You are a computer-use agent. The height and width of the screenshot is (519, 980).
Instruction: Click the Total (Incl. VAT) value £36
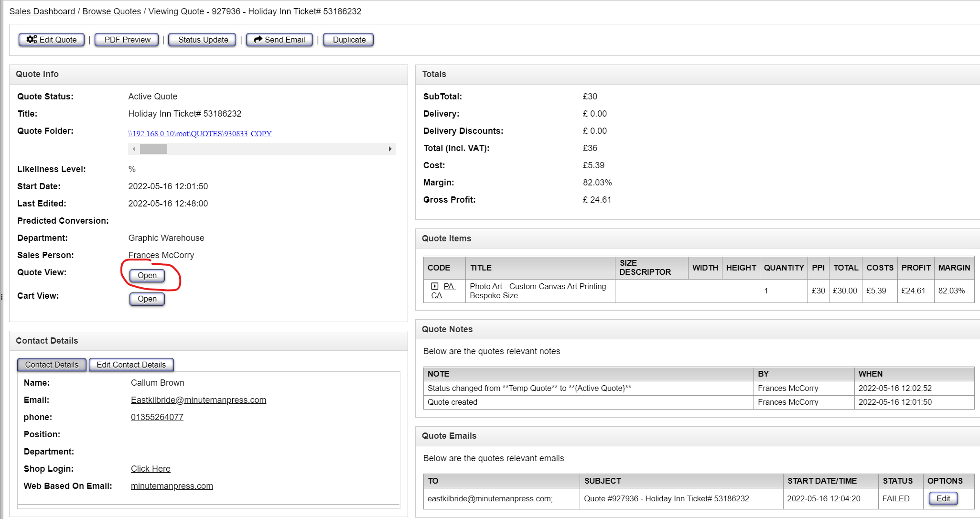pos(590,148)
